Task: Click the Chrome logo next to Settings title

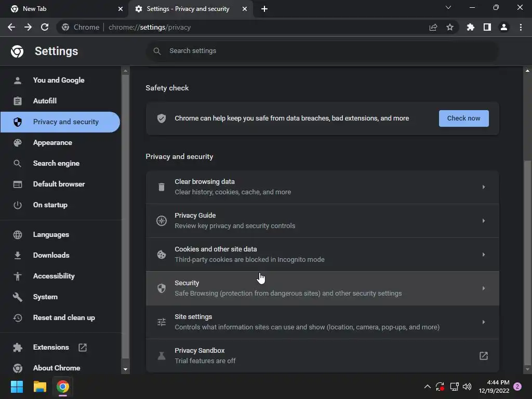Action: tap(17, 51)
